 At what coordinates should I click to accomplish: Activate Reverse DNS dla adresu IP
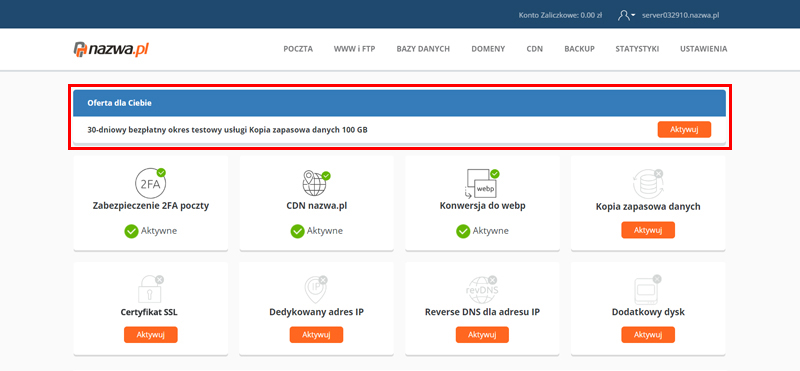482,335
